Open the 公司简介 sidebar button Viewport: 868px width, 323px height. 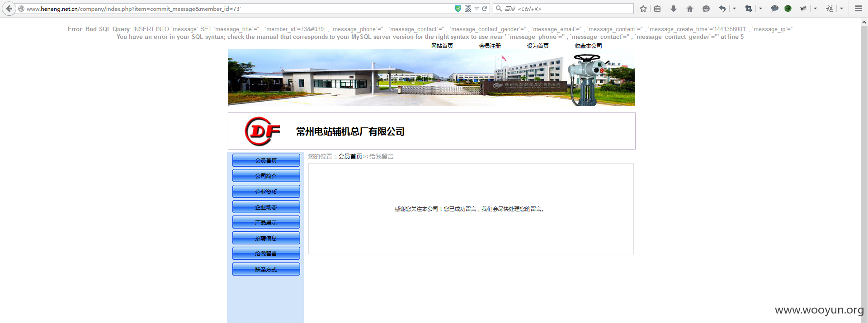[266, 176]
